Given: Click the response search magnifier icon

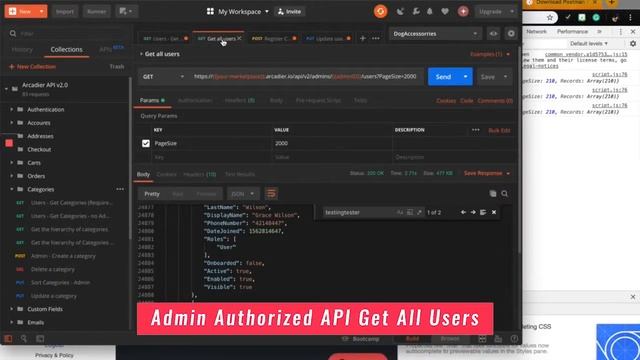Looking at the screenshot, I should [505, 194].
